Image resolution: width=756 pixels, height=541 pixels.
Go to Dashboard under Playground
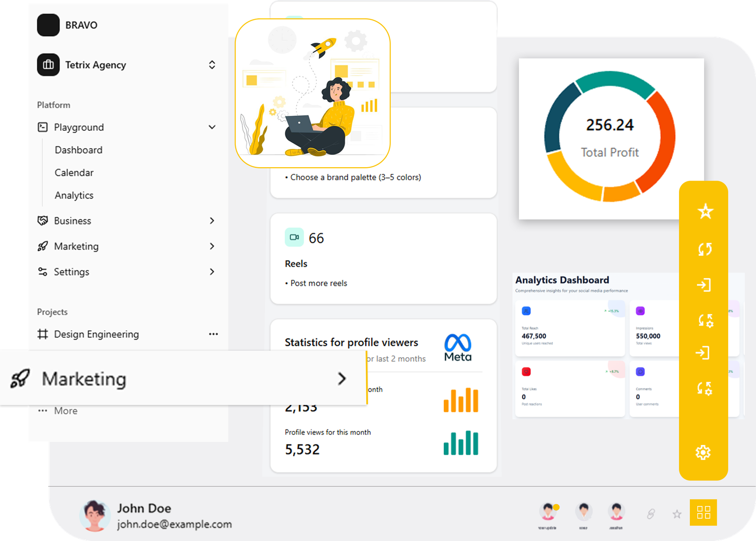pos(78,150)
